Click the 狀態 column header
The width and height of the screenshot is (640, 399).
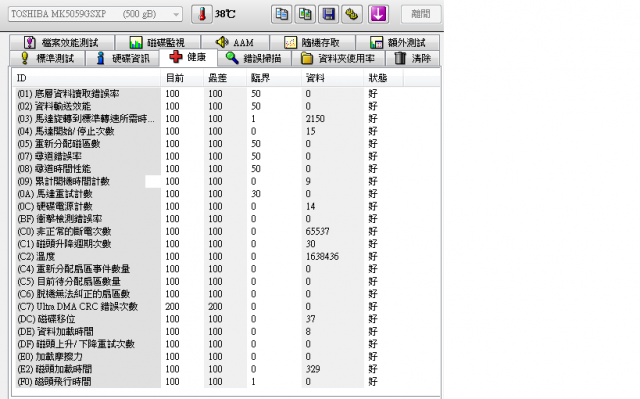[383, 78]
